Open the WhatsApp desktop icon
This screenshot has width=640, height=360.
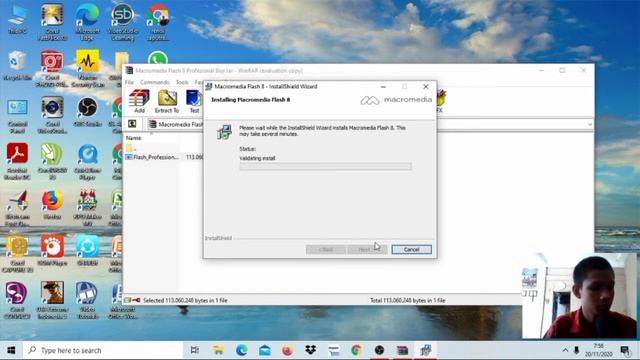pos(158,58)
